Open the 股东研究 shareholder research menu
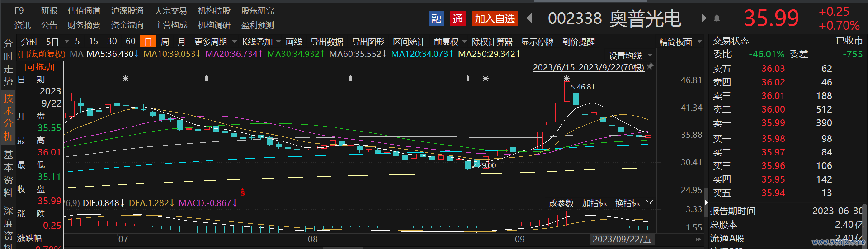This screenshot has width=868, height=249. point(258,10)
